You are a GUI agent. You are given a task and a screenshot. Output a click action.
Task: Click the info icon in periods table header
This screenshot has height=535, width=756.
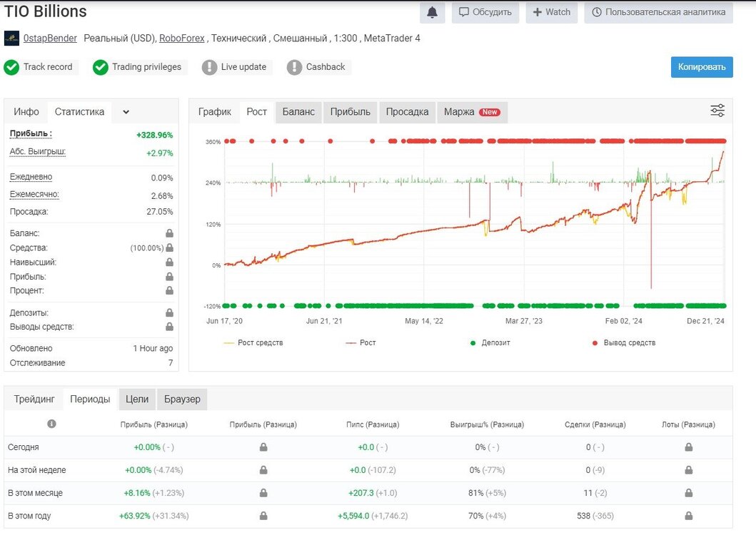(51, 424)
